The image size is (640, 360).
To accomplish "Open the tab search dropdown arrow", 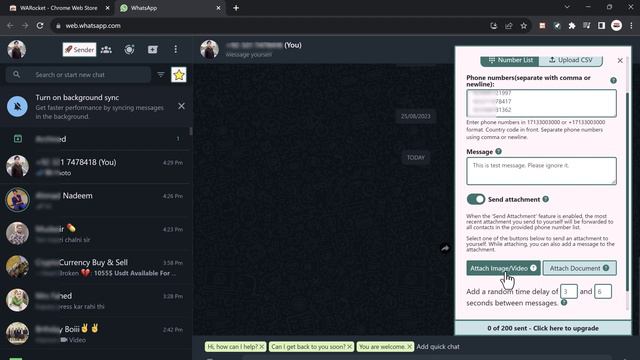I will pos(567,7).
